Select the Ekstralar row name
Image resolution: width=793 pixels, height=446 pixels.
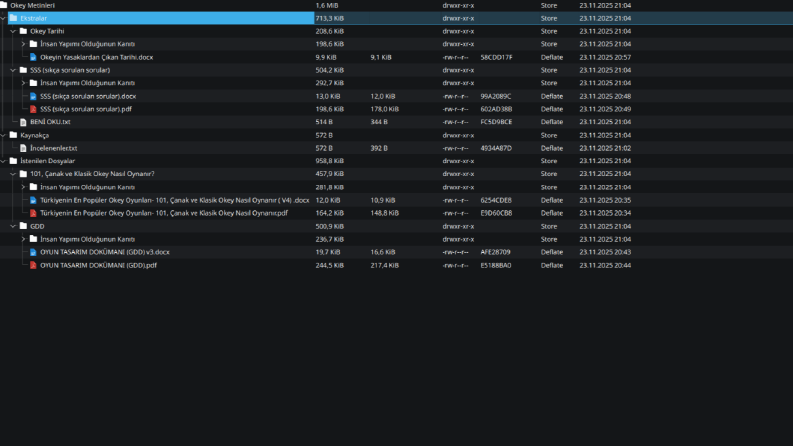point(33,18)
